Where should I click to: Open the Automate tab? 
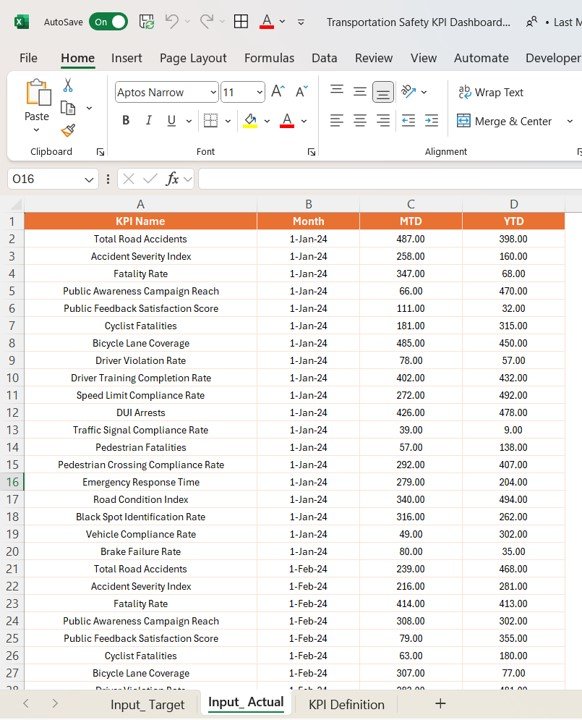[x=481, y=58]
